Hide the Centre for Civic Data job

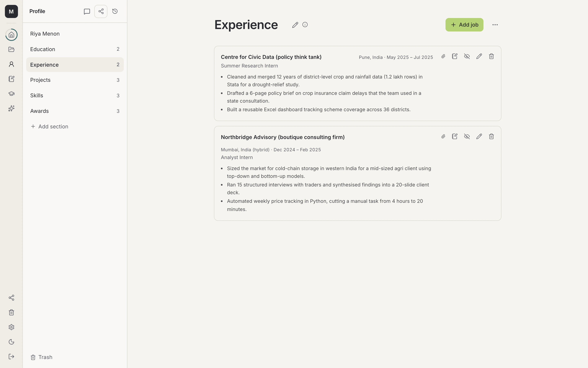point(467,56)
